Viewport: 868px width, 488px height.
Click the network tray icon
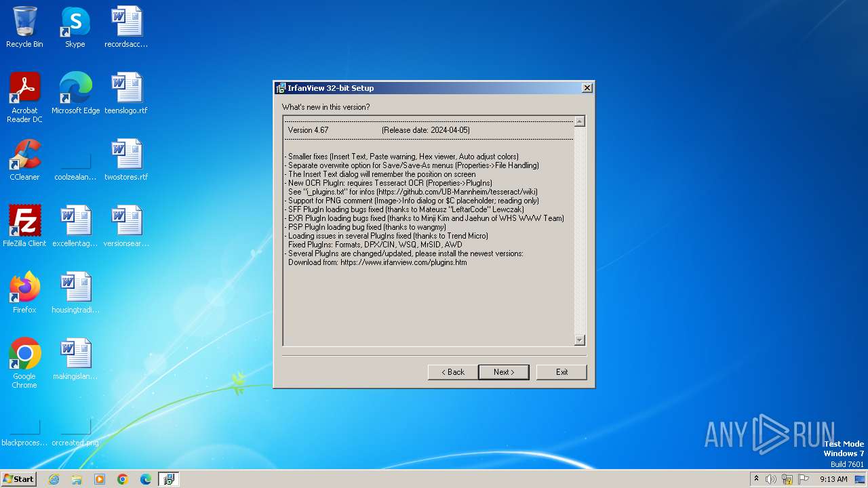(x=787, y=479)
